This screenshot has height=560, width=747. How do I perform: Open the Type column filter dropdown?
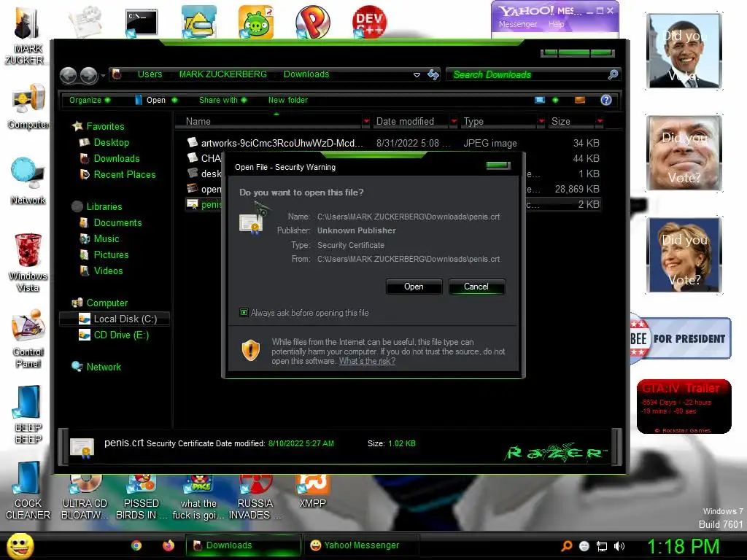(541, 122)
